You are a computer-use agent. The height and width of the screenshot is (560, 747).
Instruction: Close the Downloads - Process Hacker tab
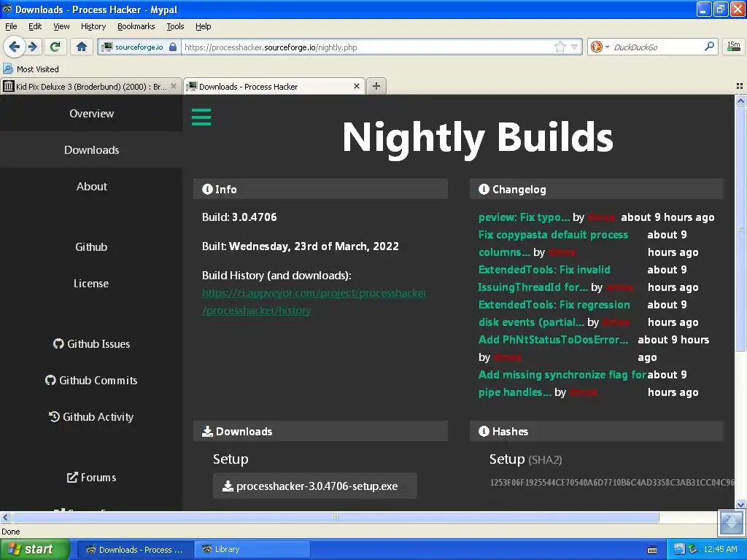click(x=356, y=86)
